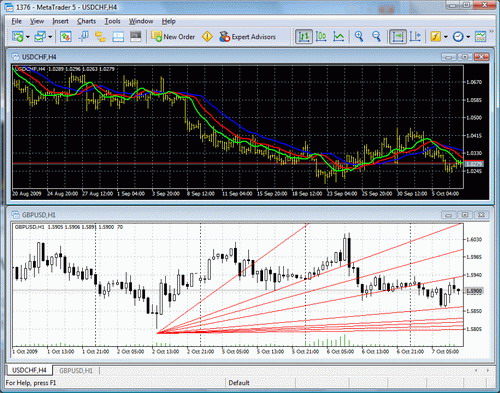The height and width of the screenshot is (393, 500).
Task: Click the GBPUSD chart window icon
Action: tap(15, 215)
